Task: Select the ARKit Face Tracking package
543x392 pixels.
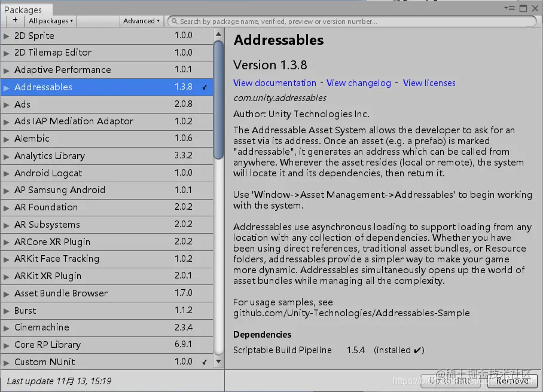Action: point(106,259)
